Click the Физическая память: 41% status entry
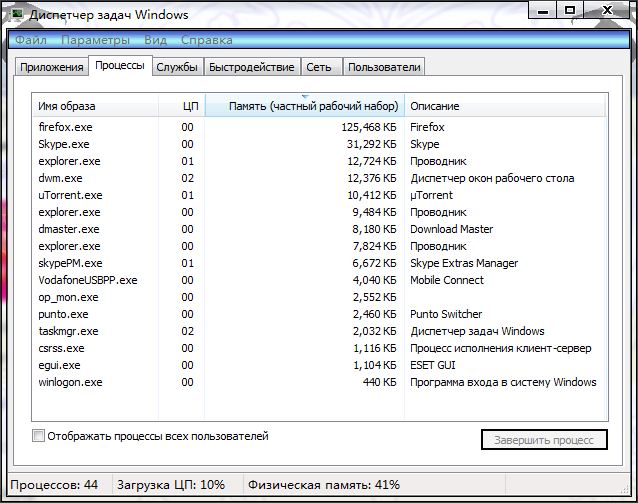The height and width of the screenshot is (503, 638). click(x=324, y=485)
